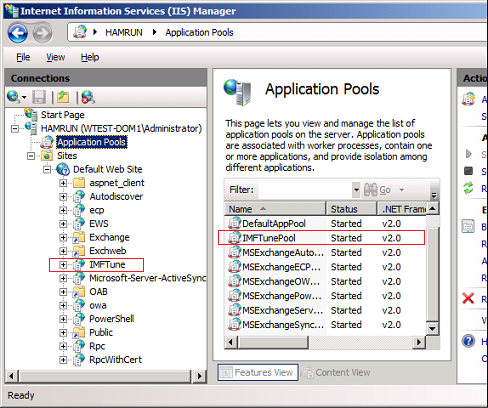Switch to Features View tab
Viewport: 488px width, 408px height.
[x=258, y=372]
